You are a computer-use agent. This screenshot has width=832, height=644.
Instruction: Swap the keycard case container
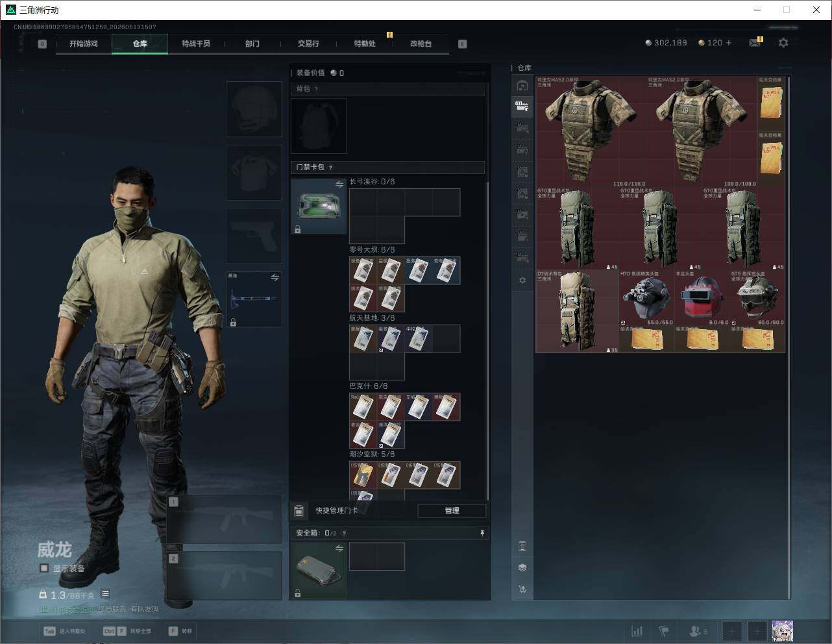339,185
